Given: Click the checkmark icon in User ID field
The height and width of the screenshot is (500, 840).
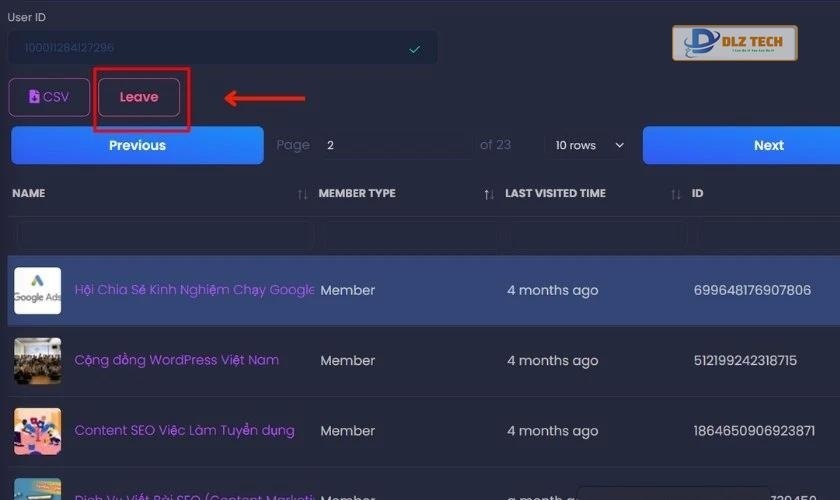Looking at the screenshot, I should pos(415,49).
